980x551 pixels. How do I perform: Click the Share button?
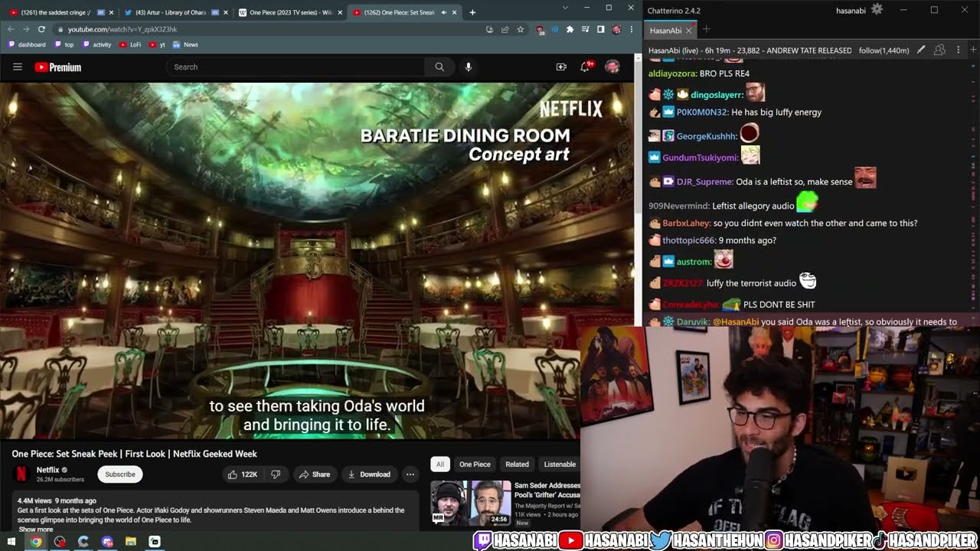point(315,474)
